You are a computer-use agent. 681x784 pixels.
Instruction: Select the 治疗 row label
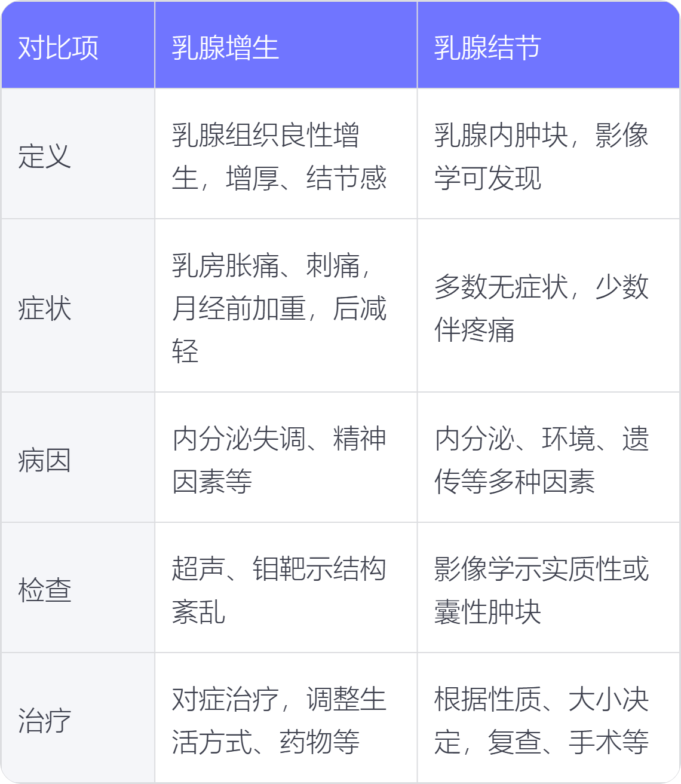[45, 721]
